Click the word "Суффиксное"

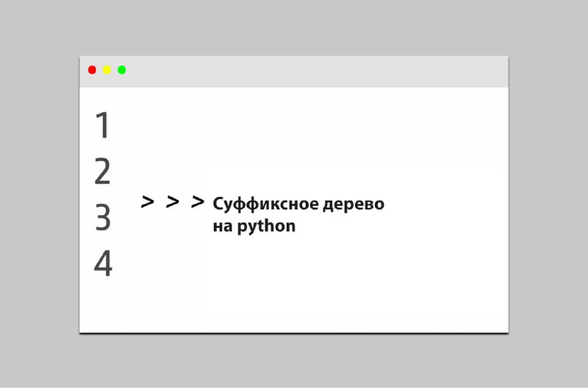pos(265,205)
